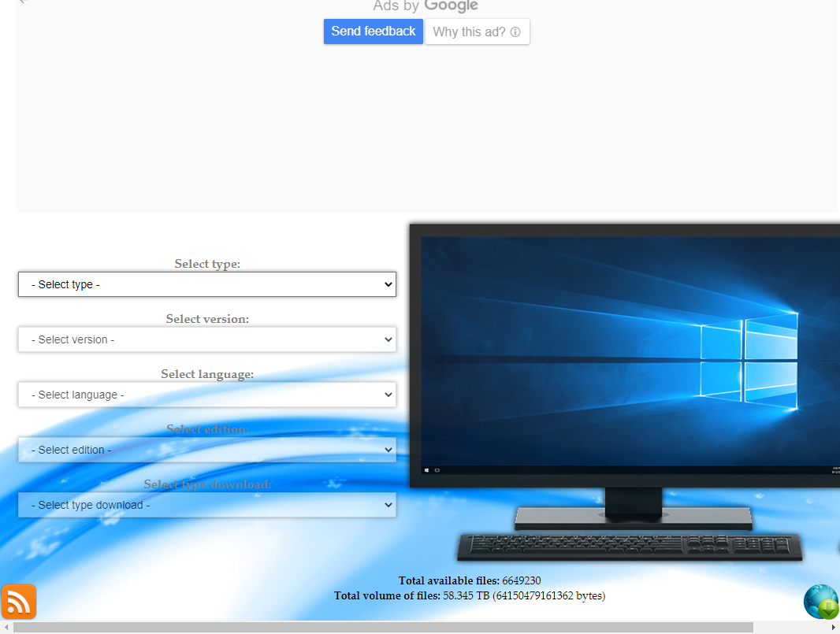Image resolution: width=840 pixels, height=634 pixels.
Task: Click the "Select type download:" label text
Action: pos(207,484)
